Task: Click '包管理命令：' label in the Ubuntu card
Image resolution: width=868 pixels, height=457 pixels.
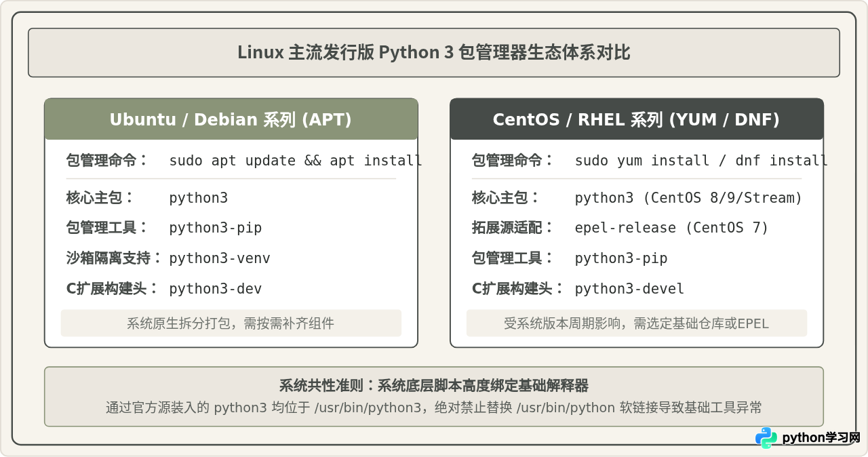Action: click(107, 161)
